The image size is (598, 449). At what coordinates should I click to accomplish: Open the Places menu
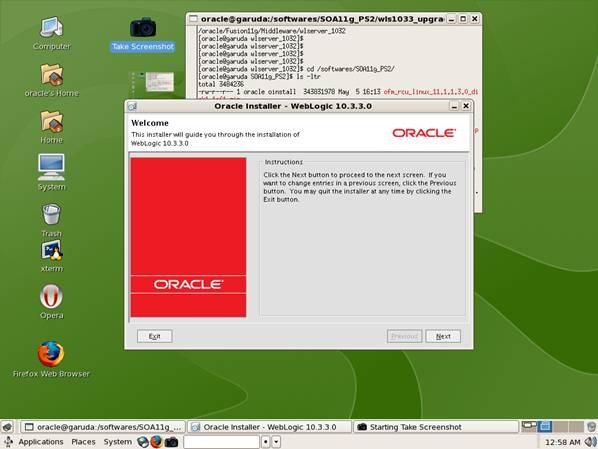point(83,442)
